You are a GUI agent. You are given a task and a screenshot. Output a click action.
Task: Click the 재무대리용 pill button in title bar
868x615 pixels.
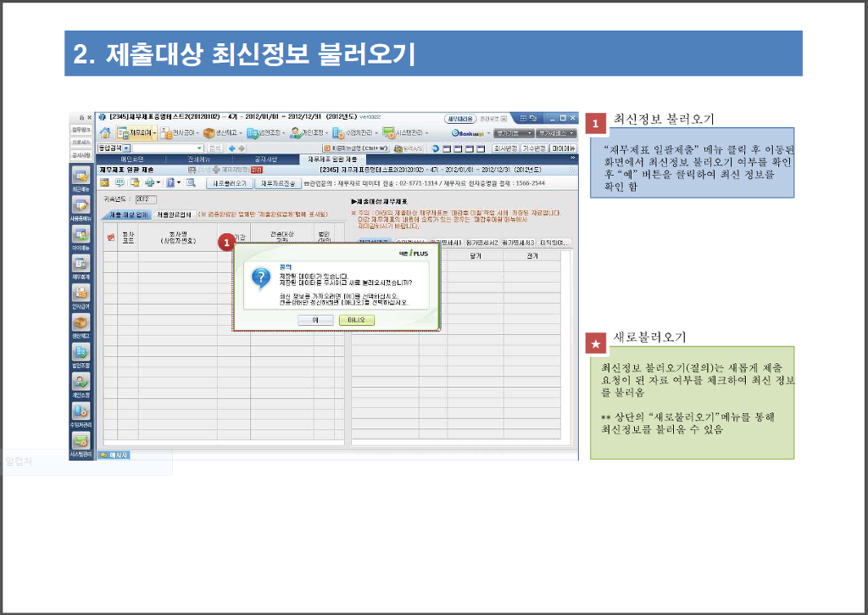(460, 119)
